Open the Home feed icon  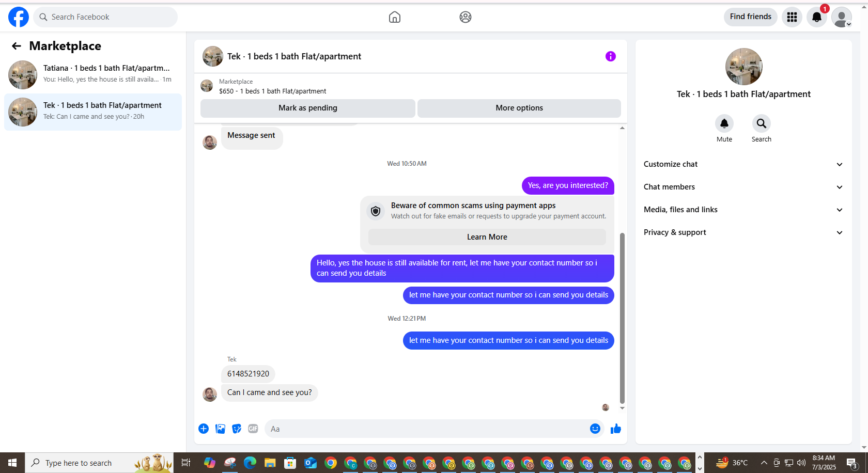pyautogui.click(x=395, y=17)
